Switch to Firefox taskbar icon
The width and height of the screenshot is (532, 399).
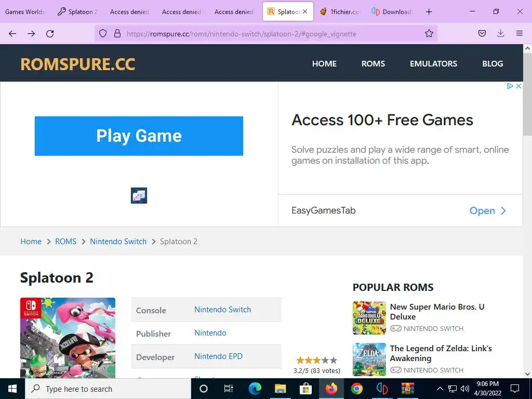coord(331,389)
